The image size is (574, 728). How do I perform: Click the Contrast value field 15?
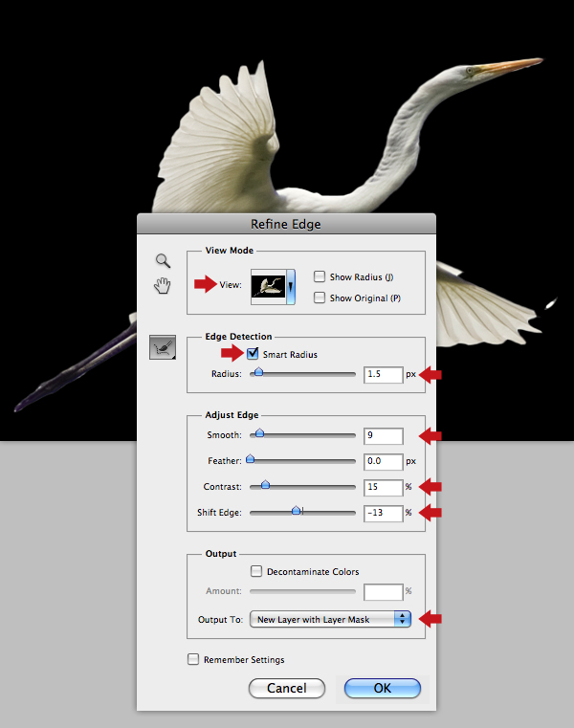tap(383, 488)
